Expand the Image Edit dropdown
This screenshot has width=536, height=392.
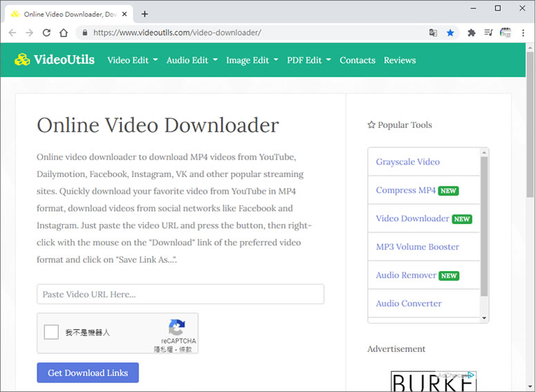(x=252, y=60)
